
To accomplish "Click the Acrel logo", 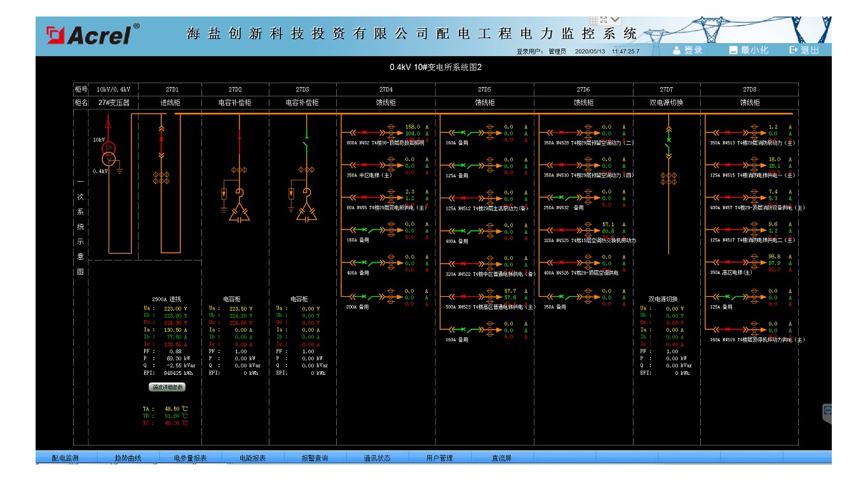I will click(93, 34).
